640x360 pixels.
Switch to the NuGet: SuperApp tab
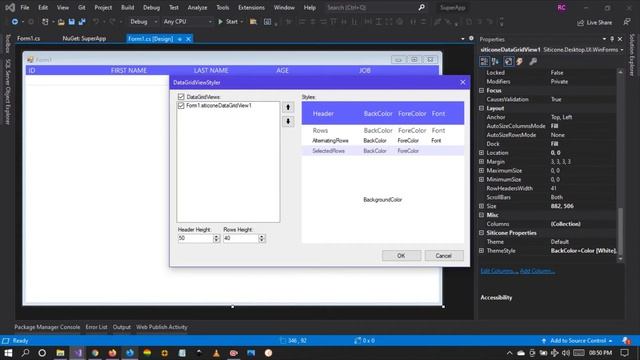pos(84,39)
